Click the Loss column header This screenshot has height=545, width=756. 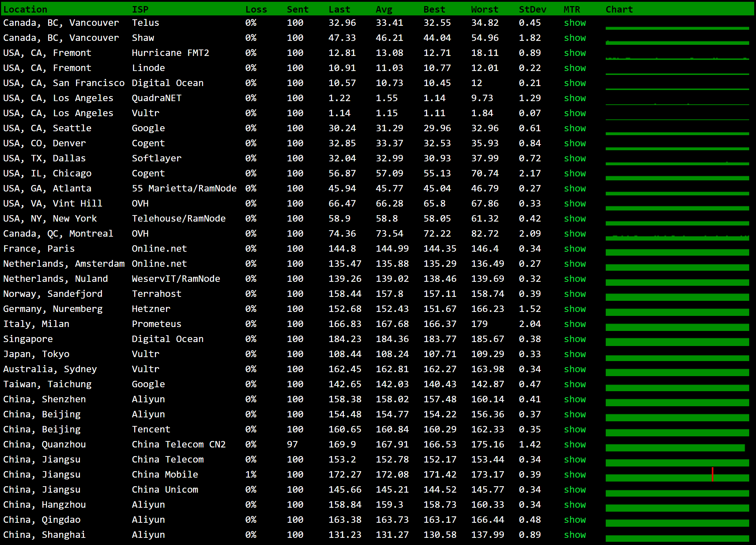pyautogui.click(x=256, y=10)
